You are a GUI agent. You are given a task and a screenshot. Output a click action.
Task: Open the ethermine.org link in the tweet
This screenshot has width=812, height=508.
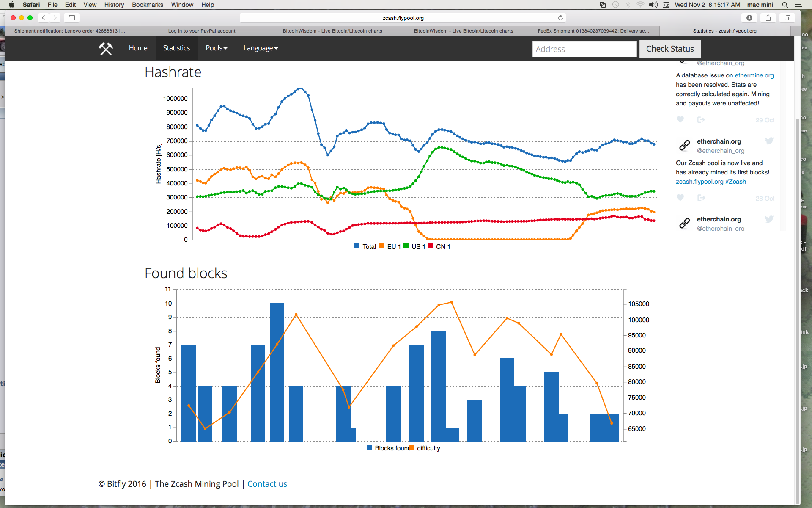click(754, 75)
